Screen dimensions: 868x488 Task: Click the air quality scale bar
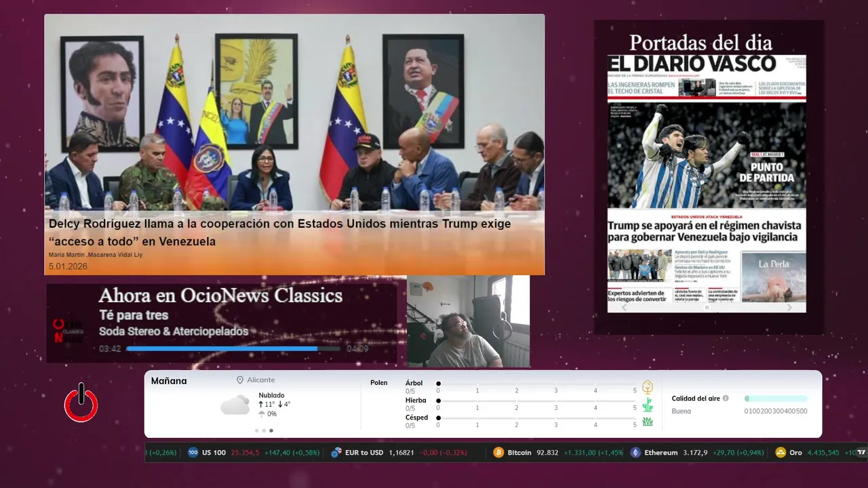tap(776, 399)
